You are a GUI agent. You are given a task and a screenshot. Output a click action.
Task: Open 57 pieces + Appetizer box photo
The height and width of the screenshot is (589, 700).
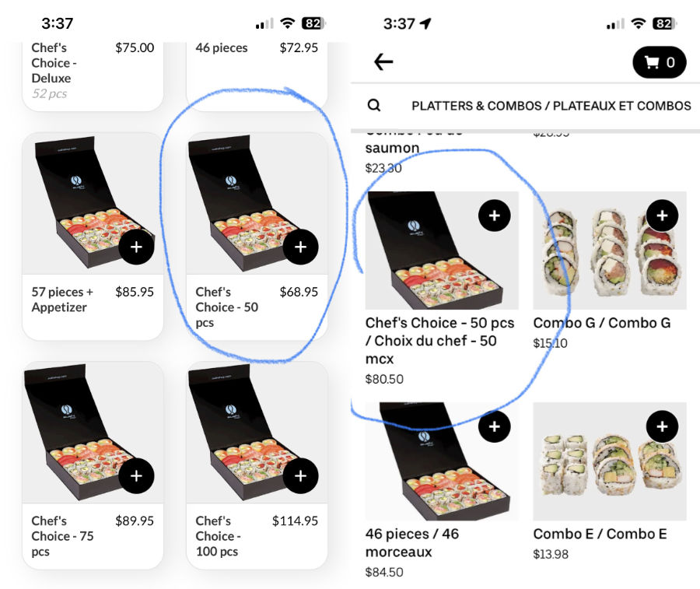(93, 204)
